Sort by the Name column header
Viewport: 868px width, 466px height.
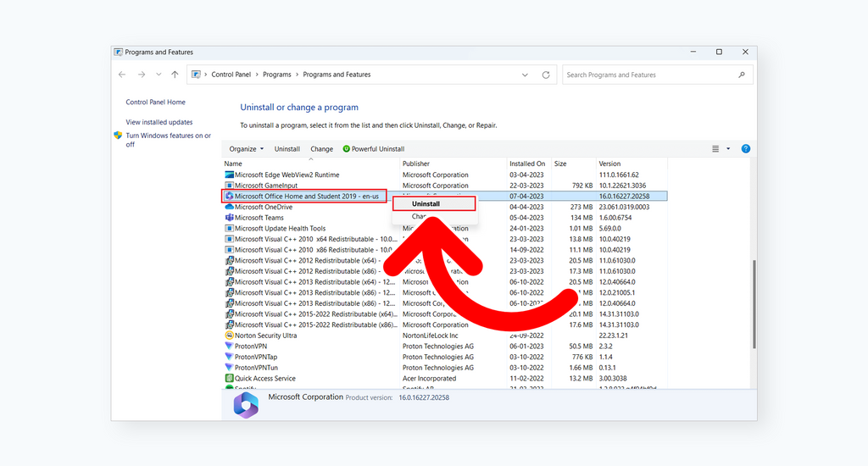point(233,164)
